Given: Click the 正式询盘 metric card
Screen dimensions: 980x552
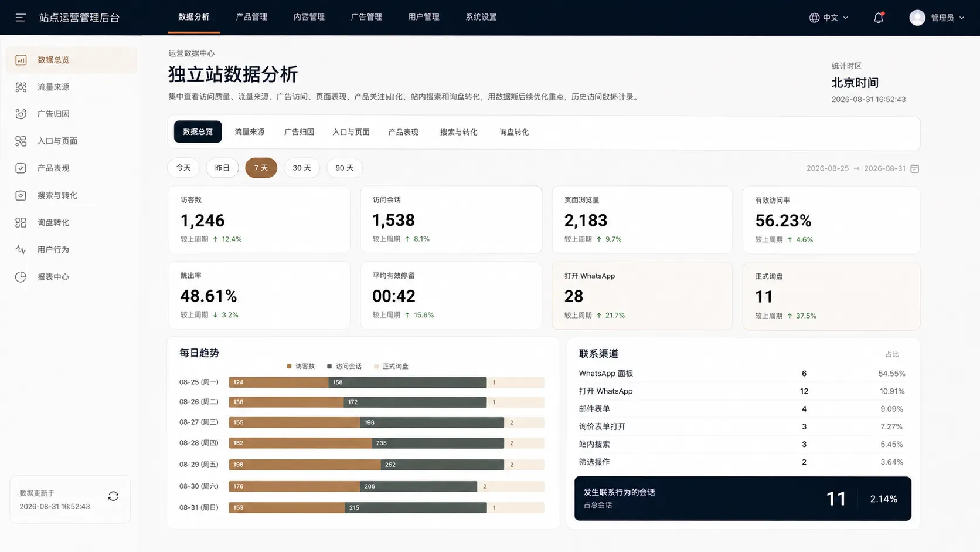Looking at the screenshot, I should tap(831, 296).
